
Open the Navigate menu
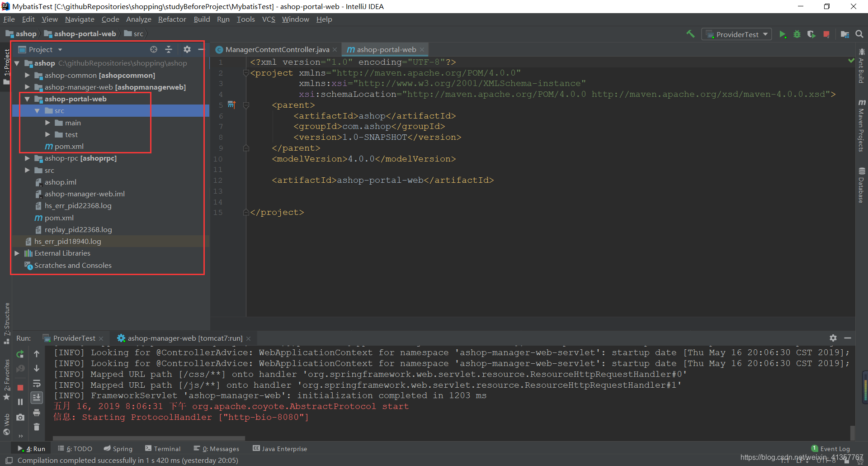[x=80, y=19]
